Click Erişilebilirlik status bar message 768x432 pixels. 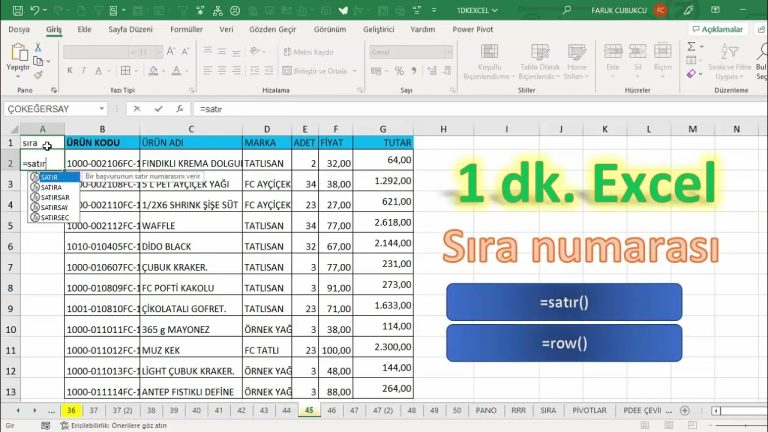click(114, 426)
